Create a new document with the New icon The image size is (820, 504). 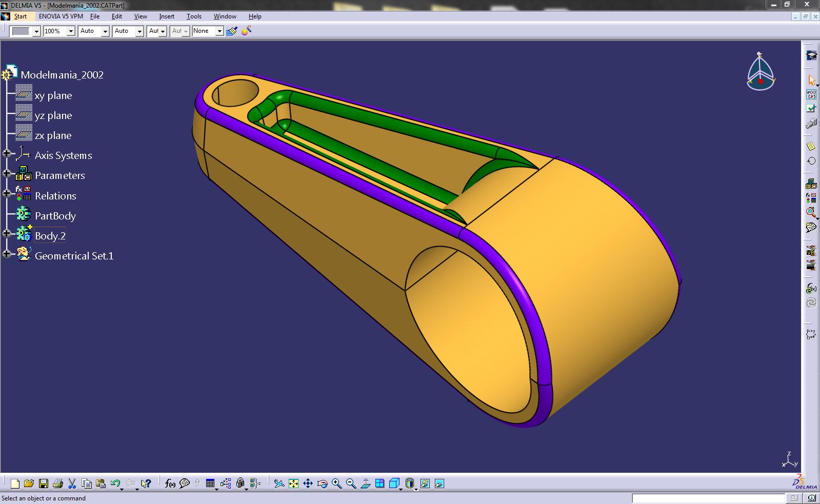click(15, 483)
